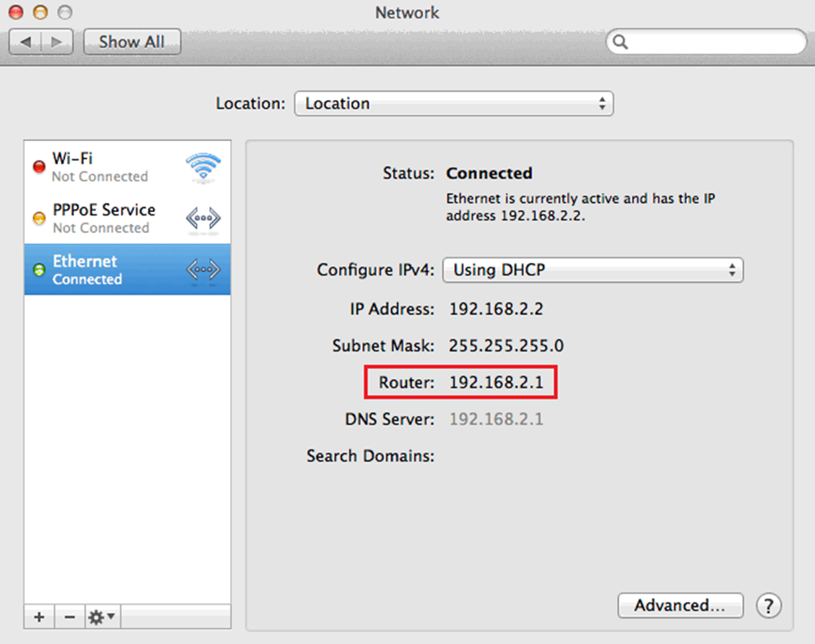Open the help question mark button
Screen dimensions: 815x644
pyautogui.click(x=767, y=606)
